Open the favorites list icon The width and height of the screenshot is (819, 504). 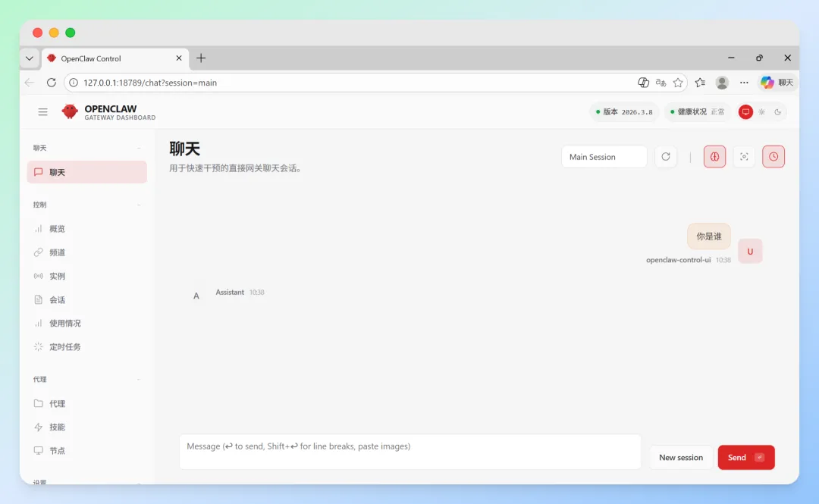coord(700,83)
